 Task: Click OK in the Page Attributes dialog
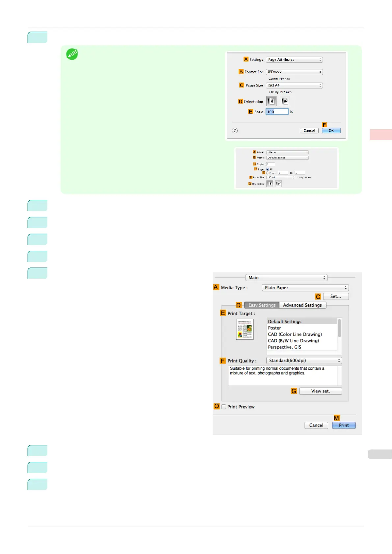331,131
